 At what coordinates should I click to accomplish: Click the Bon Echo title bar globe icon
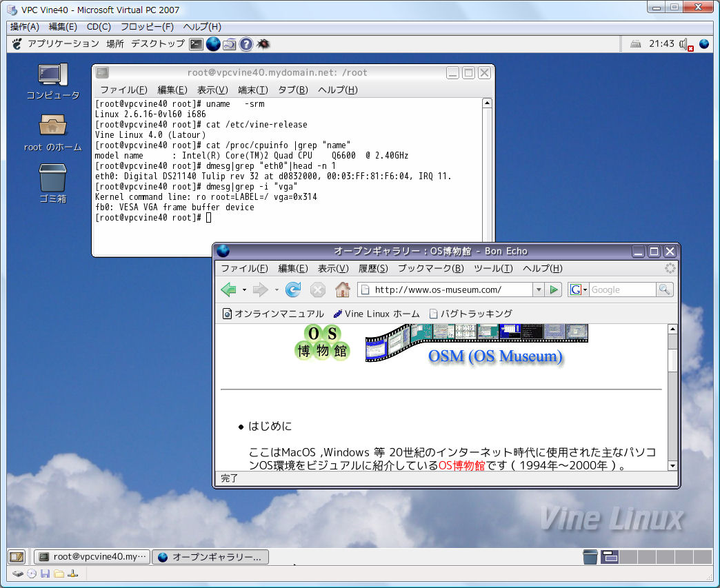[x=223, y=251]
